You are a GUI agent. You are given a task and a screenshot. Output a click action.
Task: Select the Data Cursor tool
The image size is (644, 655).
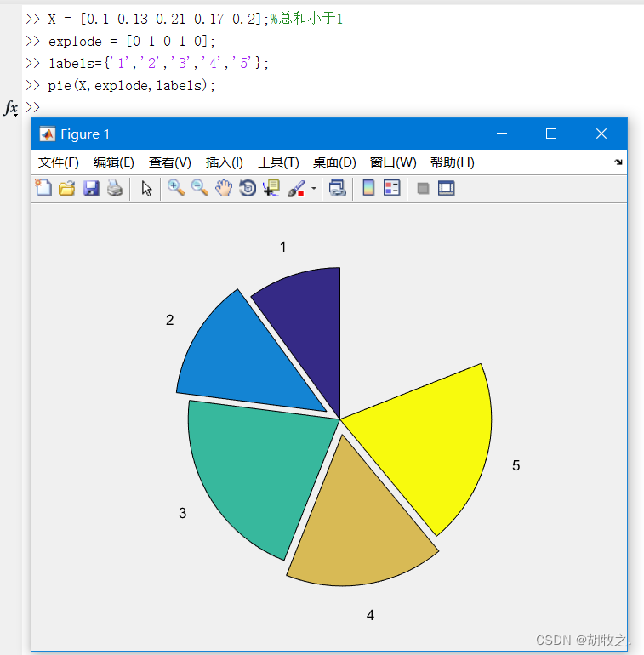point(271,188)
